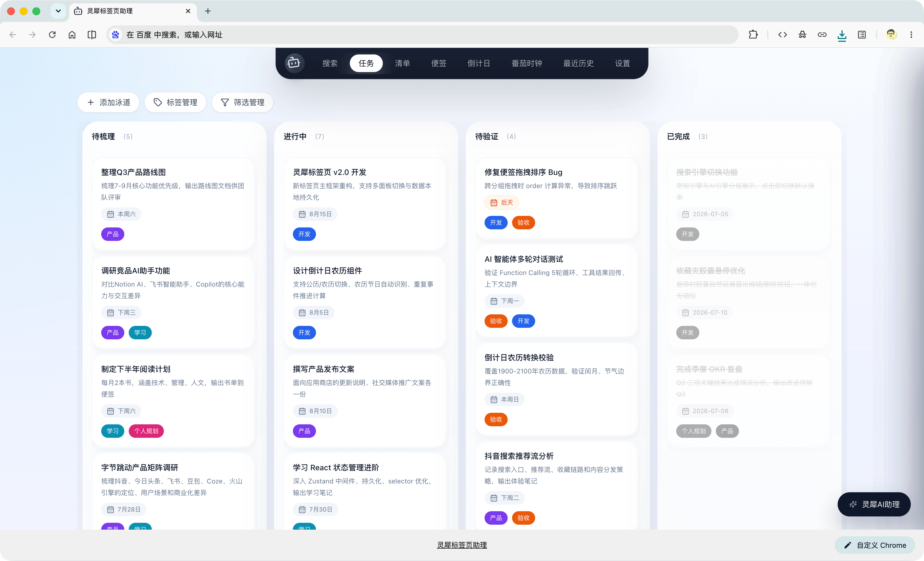Open the 最近历史 tab
The image size is (924, 561).
point(579,63)
